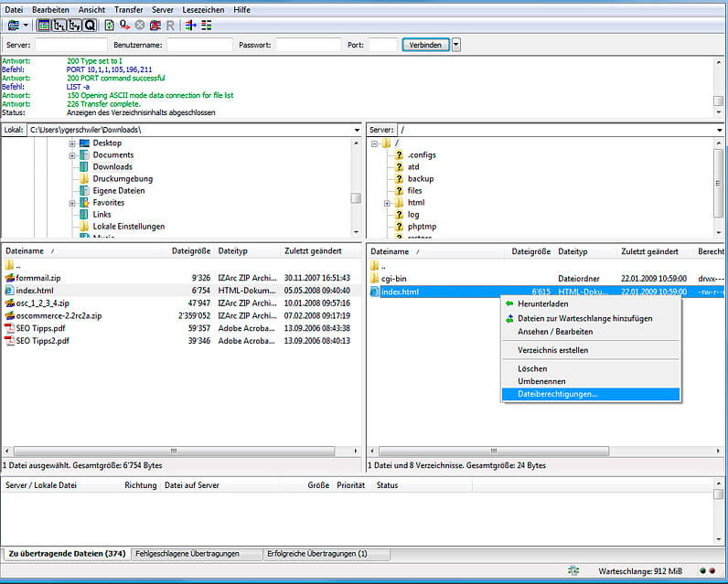
Task: Click the disconnect from server icon
Action: pos(155,25)
